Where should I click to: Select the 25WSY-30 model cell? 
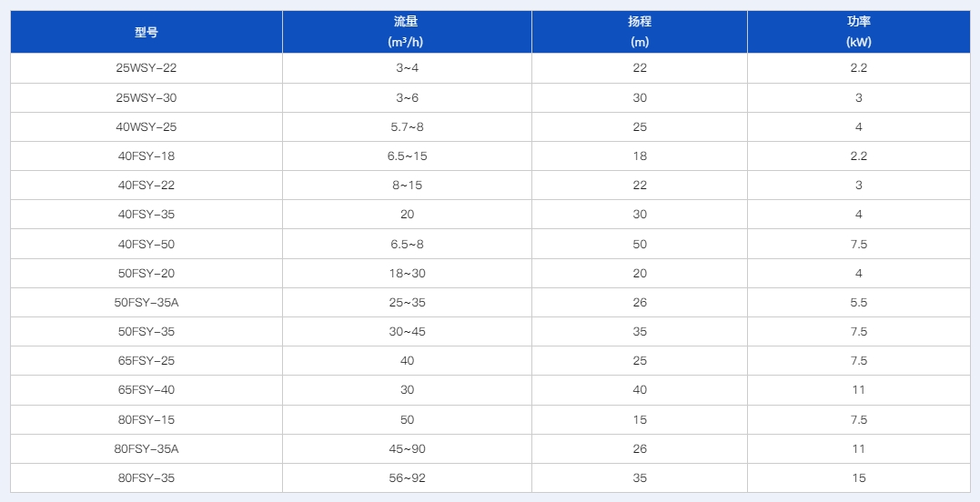click(x=146, y=97)
